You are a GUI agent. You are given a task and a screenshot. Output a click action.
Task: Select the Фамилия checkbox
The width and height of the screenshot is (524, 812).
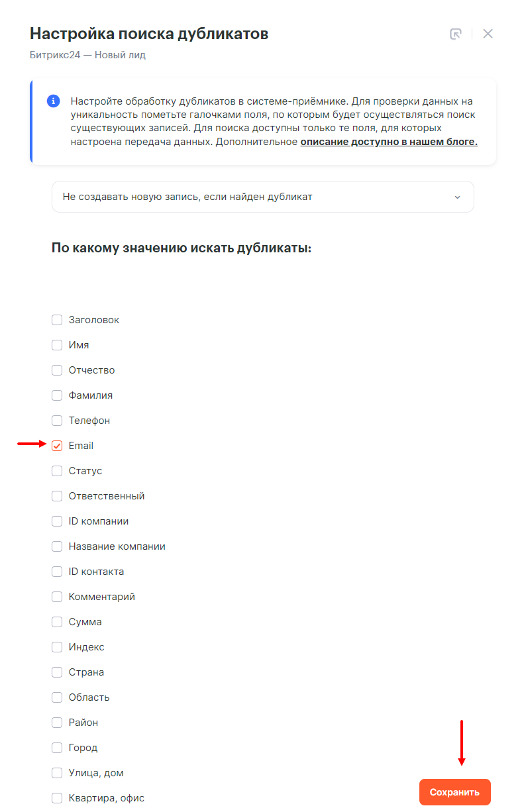click(57, 395)
